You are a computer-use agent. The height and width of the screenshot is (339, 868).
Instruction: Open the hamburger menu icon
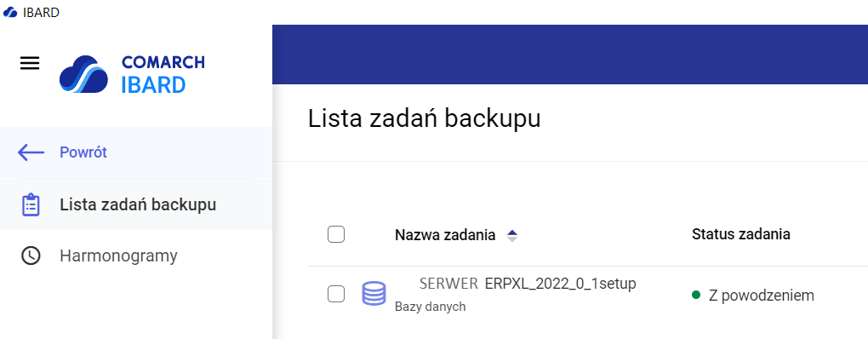click(x=30, y=63)
